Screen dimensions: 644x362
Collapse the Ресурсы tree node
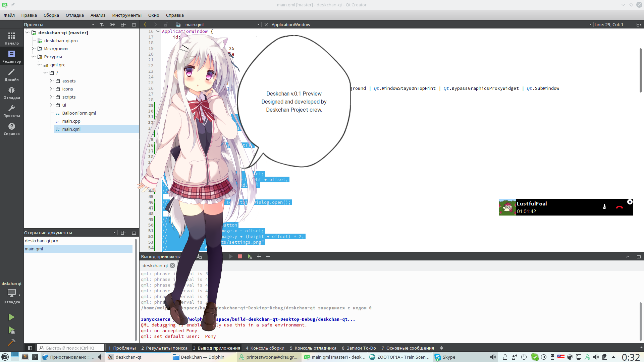tap(33, 57)
